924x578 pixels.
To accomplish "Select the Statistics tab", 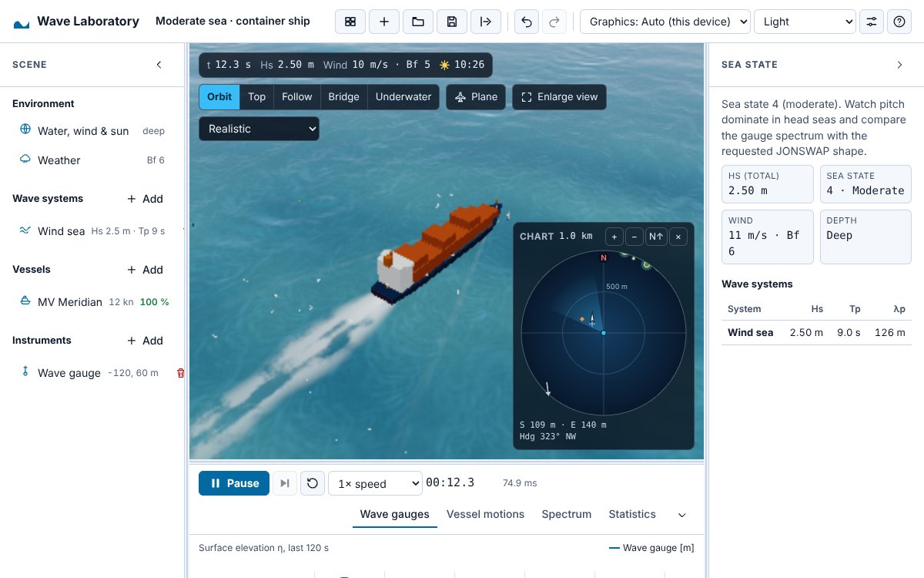I will [632, 514].
